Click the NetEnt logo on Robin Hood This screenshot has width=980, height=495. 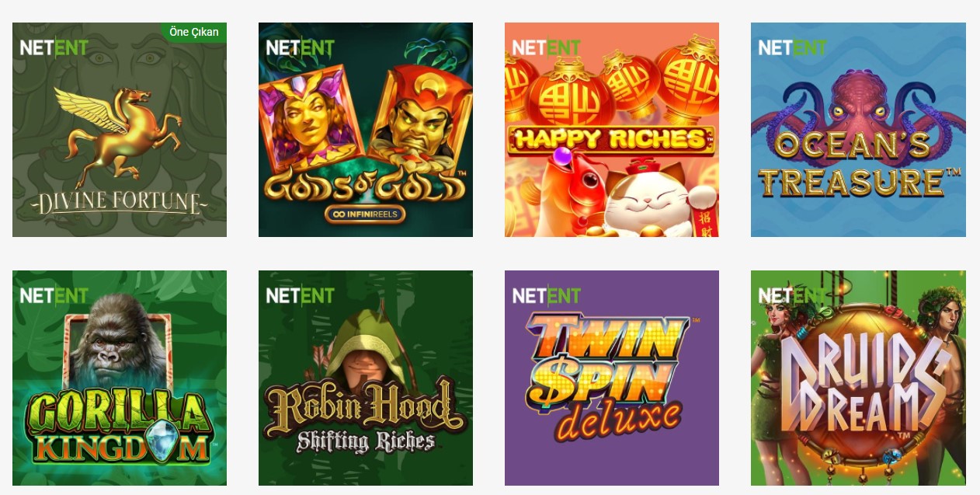301,295
